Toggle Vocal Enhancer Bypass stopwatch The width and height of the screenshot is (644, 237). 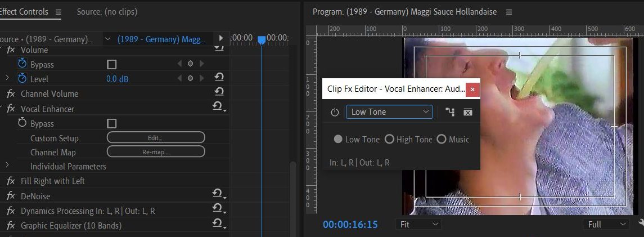coord(22,123)
